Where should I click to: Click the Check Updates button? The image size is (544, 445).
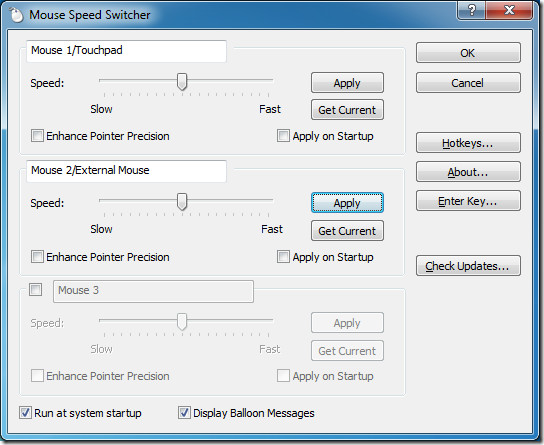468,266
